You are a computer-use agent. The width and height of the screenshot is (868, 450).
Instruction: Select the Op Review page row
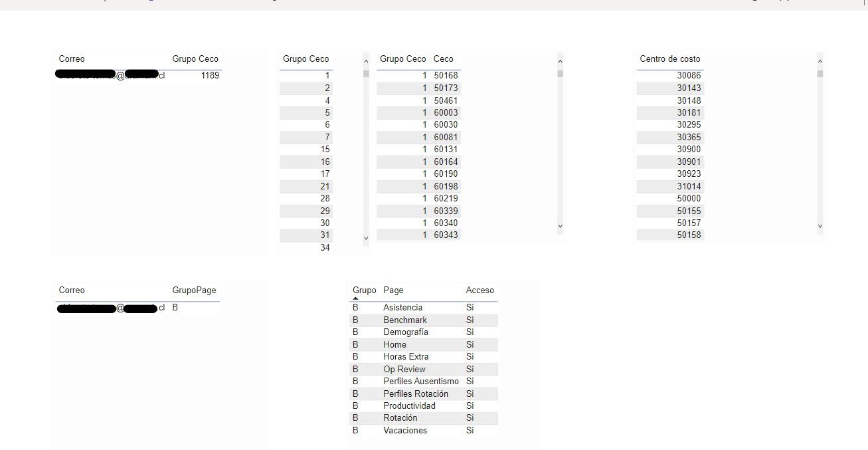tap(424, 370)
